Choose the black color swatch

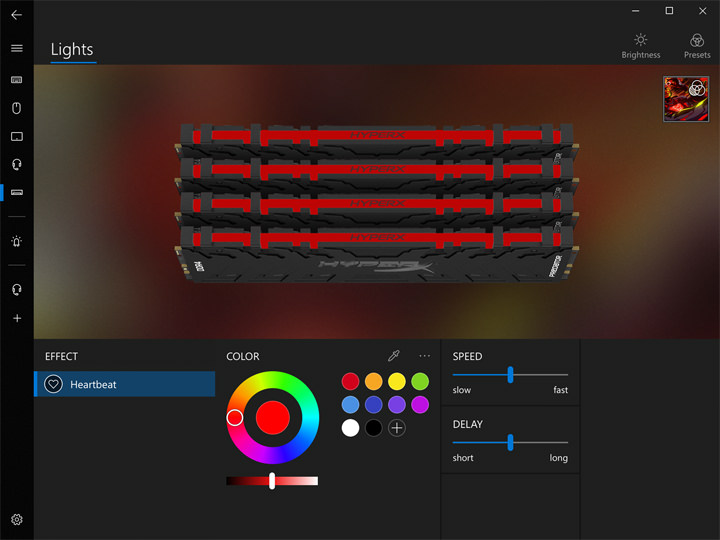(373, 428)
